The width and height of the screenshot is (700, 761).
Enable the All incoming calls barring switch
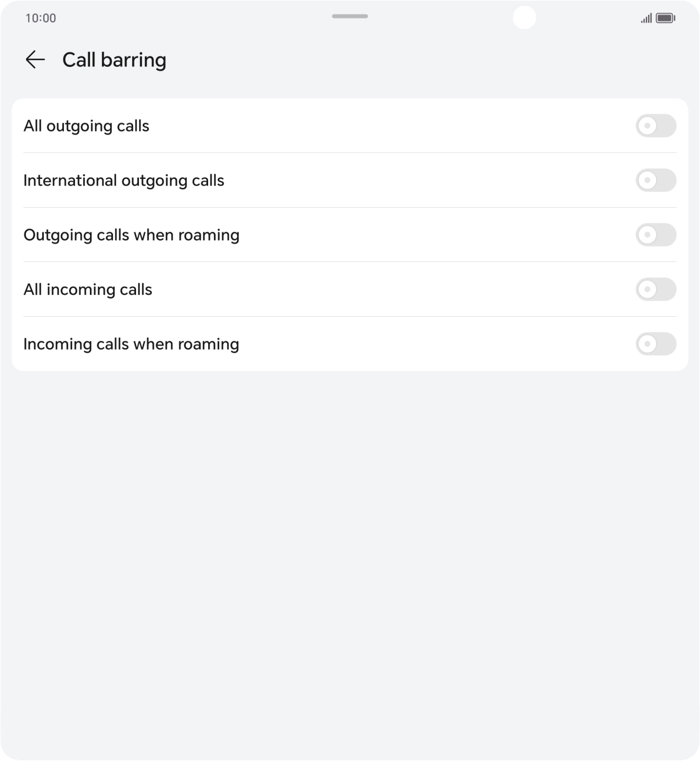[656, 289]
